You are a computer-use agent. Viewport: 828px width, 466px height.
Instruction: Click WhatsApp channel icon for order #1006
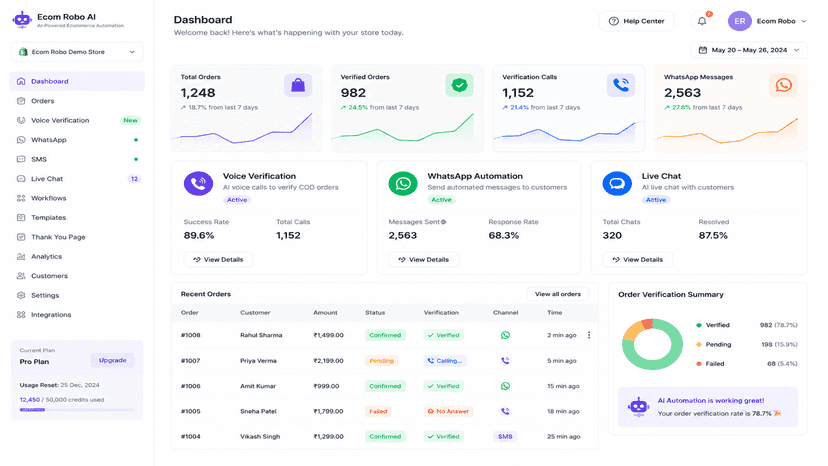tap(505, 386)
